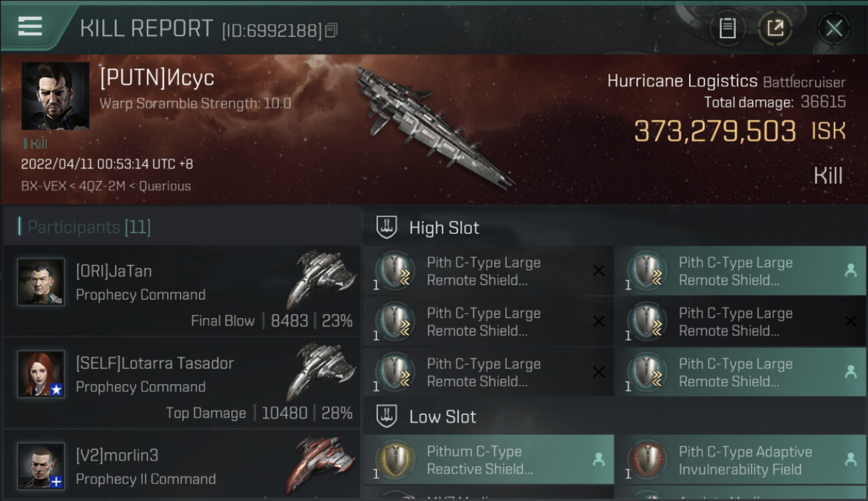Image resolution: width=868 pixels, height=501 pixels.
Task: Inspect JaTan's Prophecy Command ship icon
Action: [x=321, y=277]
